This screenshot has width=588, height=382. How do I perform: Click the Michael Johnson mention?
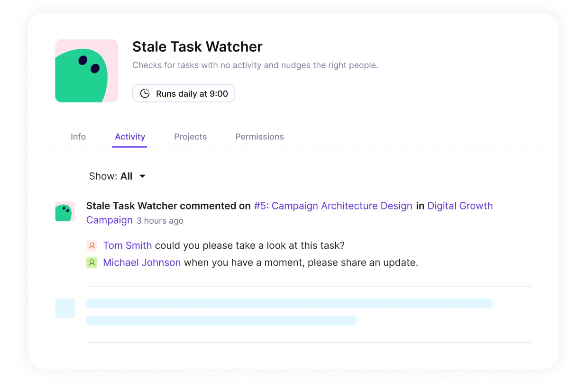coord(142,263)
